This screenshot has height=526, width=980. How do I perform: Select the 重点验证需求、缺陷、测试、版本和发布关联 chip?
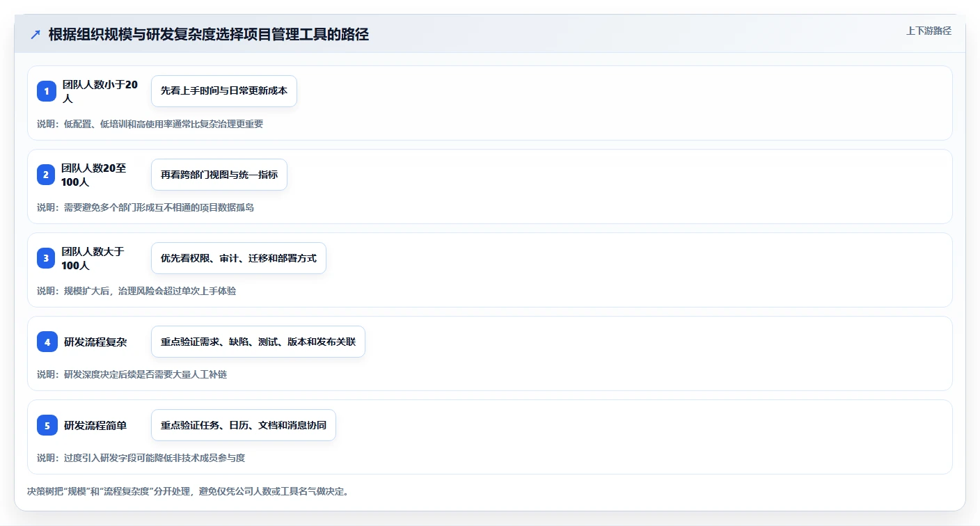pos(258,342)
